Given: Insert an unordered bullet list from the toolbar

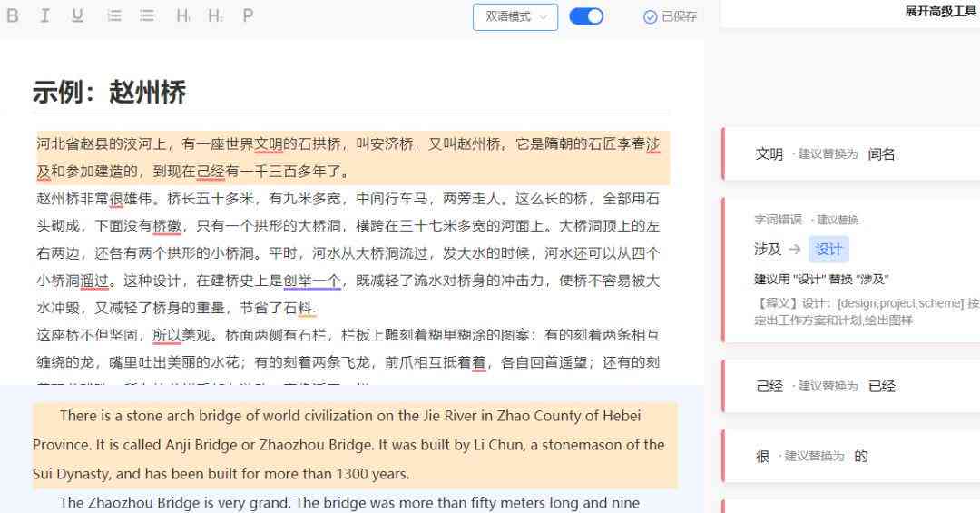Looking at the screenshot, I should click(147, 15).
